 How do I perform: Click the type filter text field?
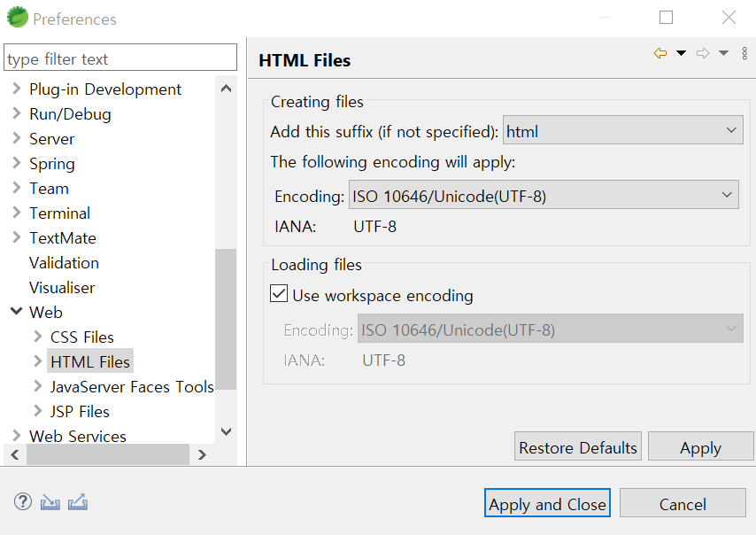[120, 58]
